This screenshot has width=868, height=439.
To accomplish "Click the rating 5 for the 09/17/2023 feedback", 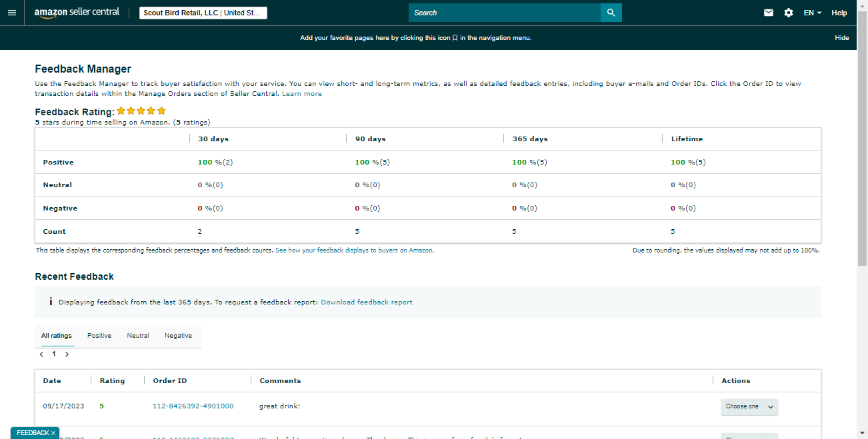I will (102, 406).
